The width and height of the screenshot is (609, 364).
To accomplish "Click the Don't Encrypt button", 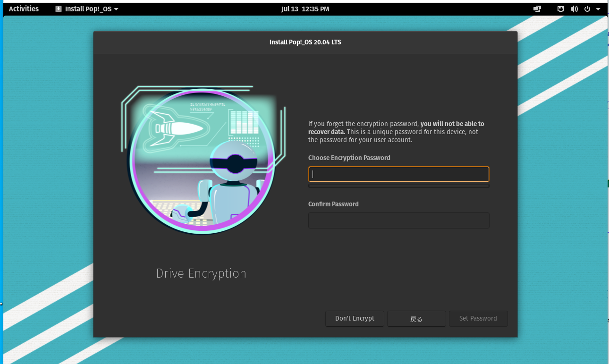I will (x=355, y=319).
